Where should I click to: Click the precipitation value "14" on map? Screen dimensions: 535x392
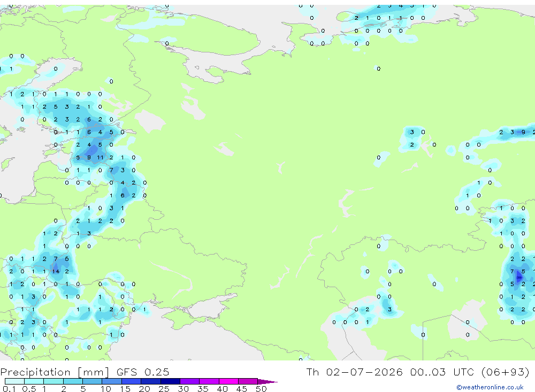pos(56,272)
